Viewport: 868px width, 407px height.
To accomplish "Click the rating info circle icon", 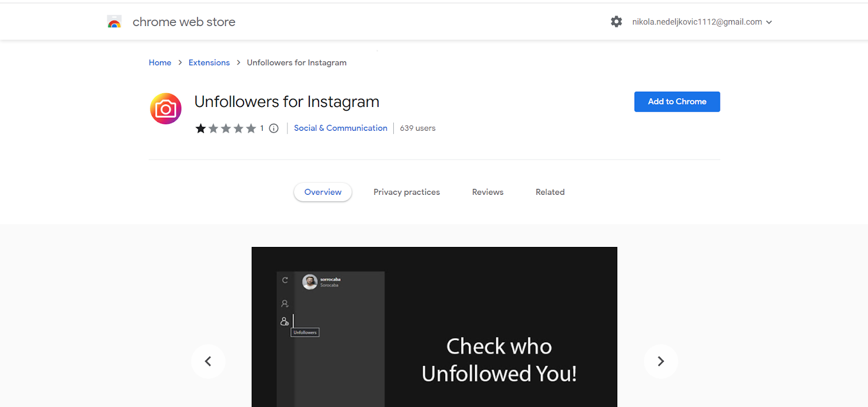I will [274, 129].
